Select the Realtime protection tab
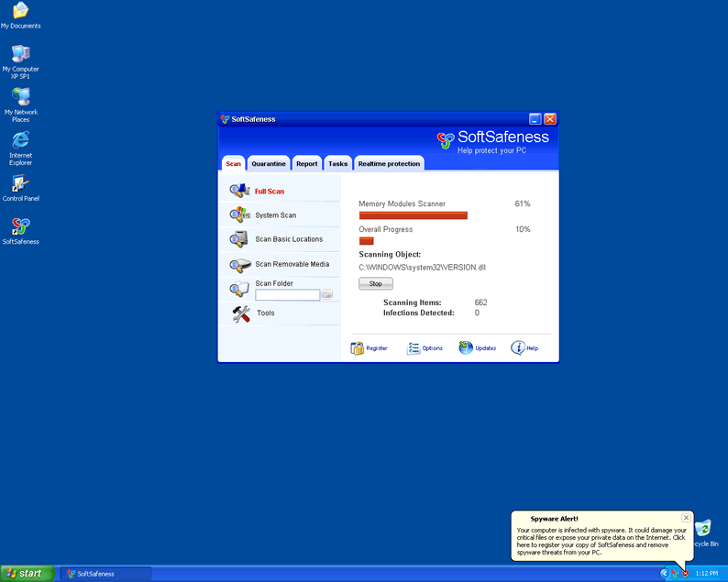Viewport: 728px width, 582px height. coord(389,164)
